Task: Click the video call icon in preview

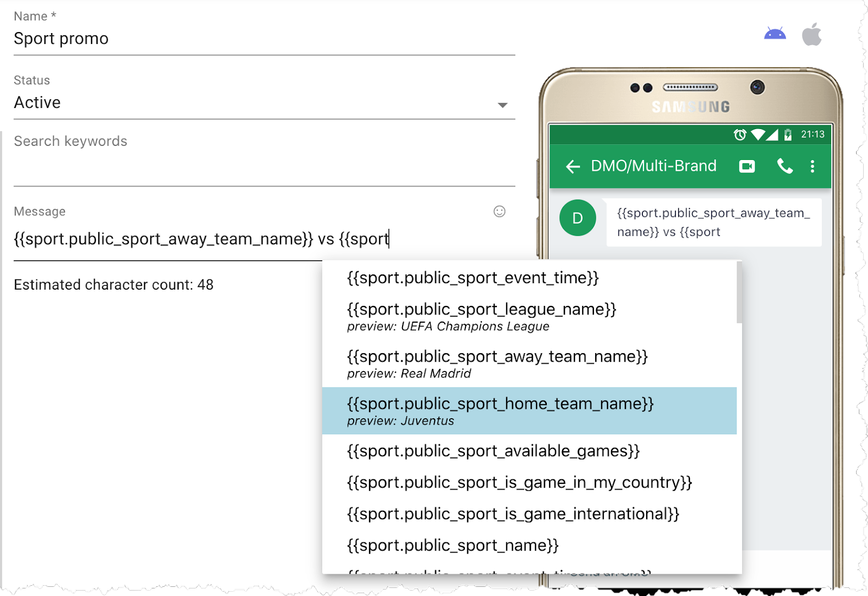Action: (x=746, y=166)
